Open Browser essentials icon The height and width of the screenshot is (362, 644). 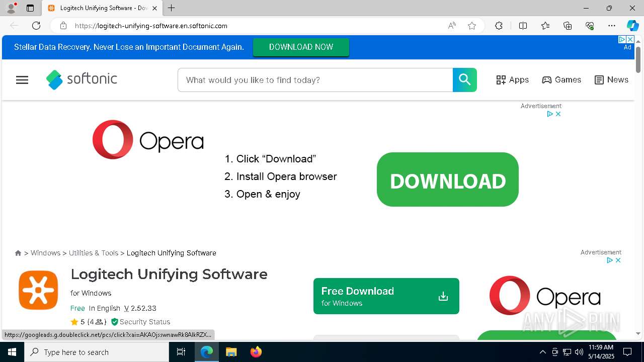click(x=590, y=26)
